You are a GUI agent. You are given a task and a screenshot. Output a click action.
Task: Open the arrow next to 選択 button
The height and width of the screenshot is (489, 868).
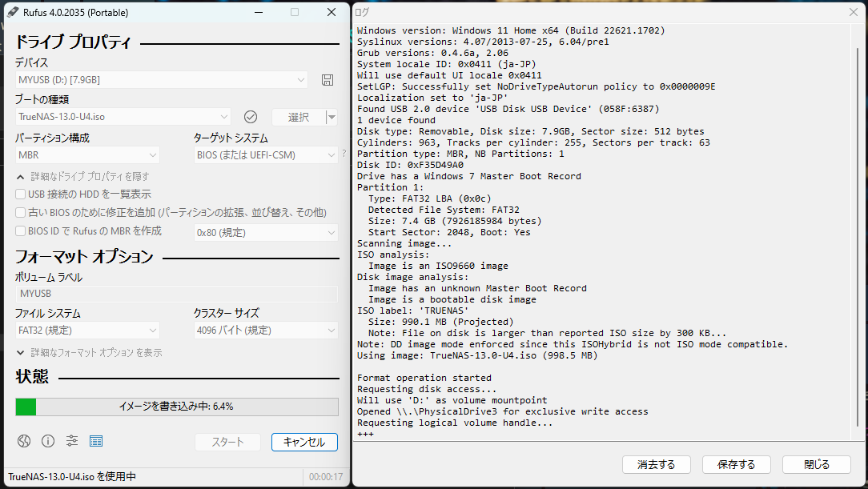click(x=331, y=118)
